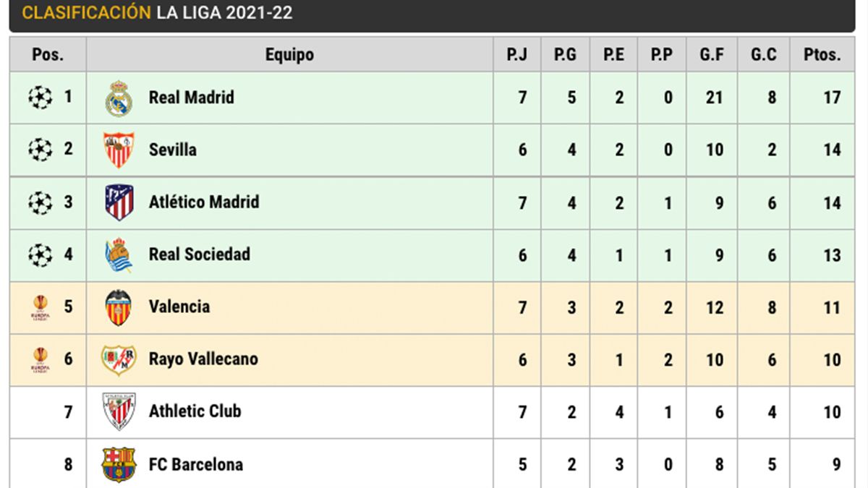This screenshot has height=488, width=868.
Task: Open the Real Madrid team name
Action: 191,98
